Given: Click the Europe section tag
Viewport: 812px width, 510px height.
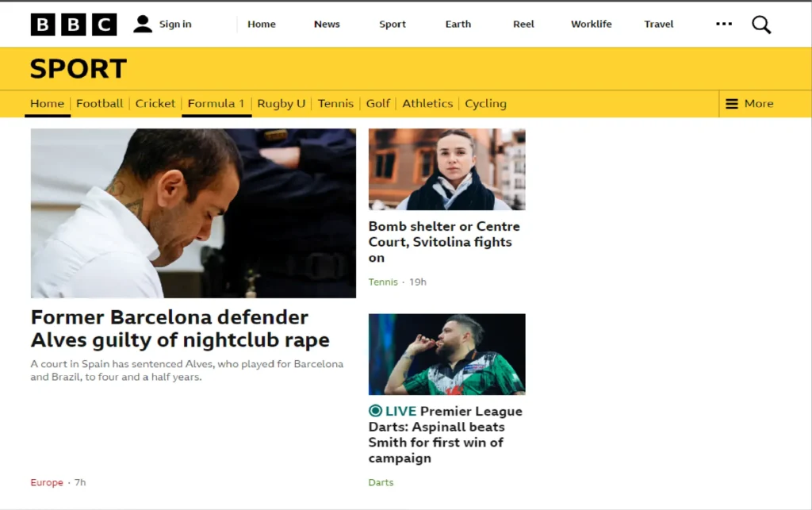Looking at the screenshot, I should tap(47, 482).
